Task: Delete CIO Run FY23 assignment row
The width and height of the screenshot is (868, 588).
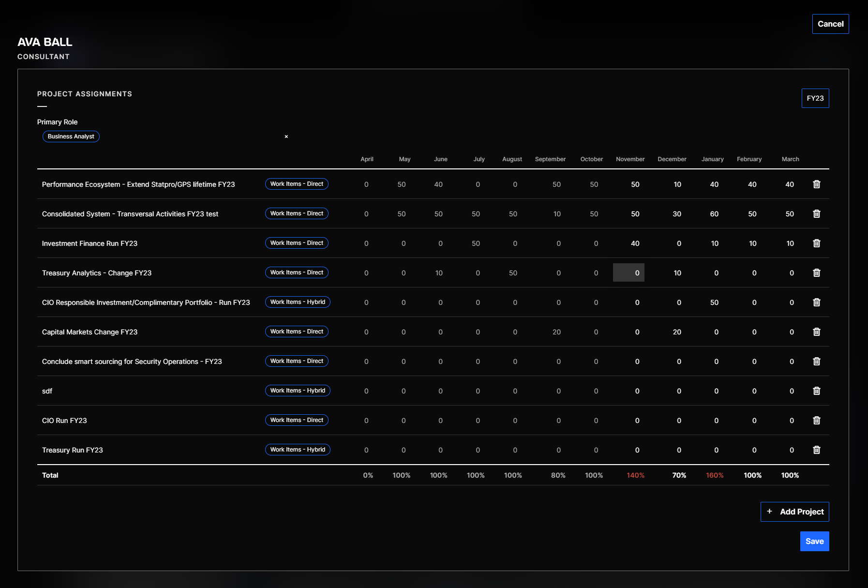Action: pos(816,421)
